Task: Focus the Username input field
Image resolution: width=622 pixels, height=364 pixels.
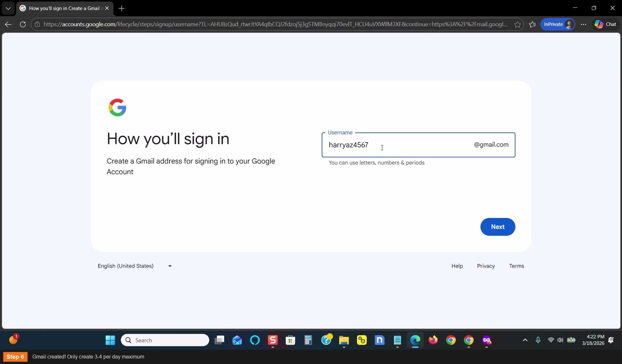Action: click(418, 145)
